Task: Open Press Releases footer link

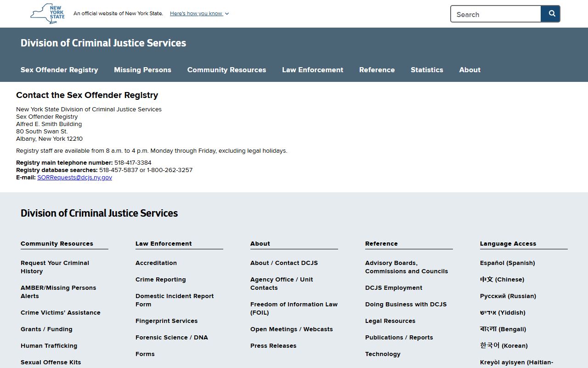Action: 273,345
